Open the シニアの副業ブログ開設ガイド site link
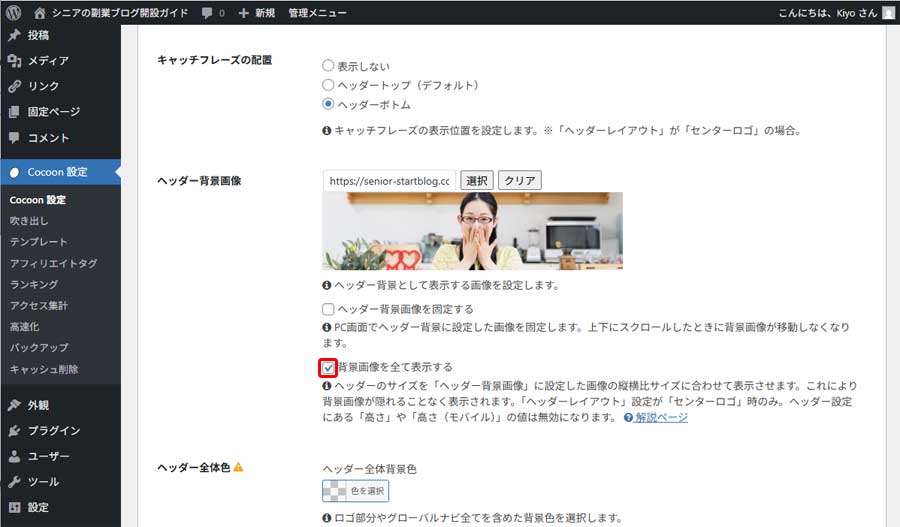The image size is (900, 527). [119, 13]
